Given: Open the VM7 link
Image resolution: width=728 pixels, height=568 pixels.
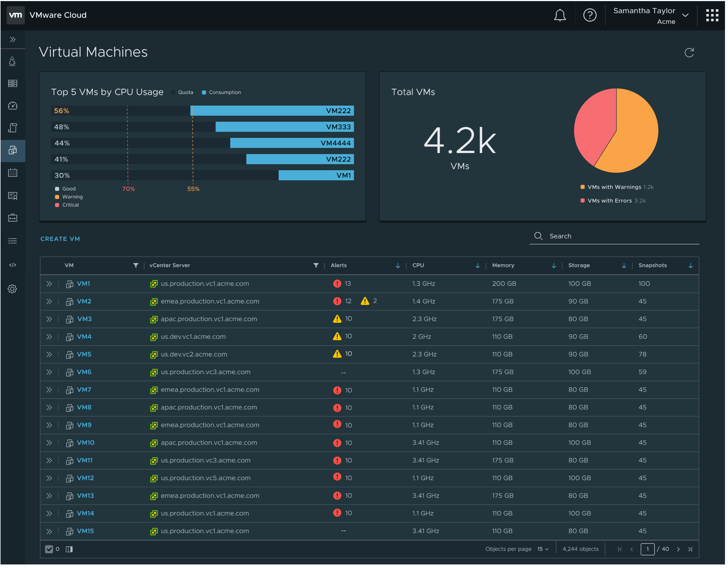Looking at the screenshot, I should pyautogui.click(x=84, y=390).
